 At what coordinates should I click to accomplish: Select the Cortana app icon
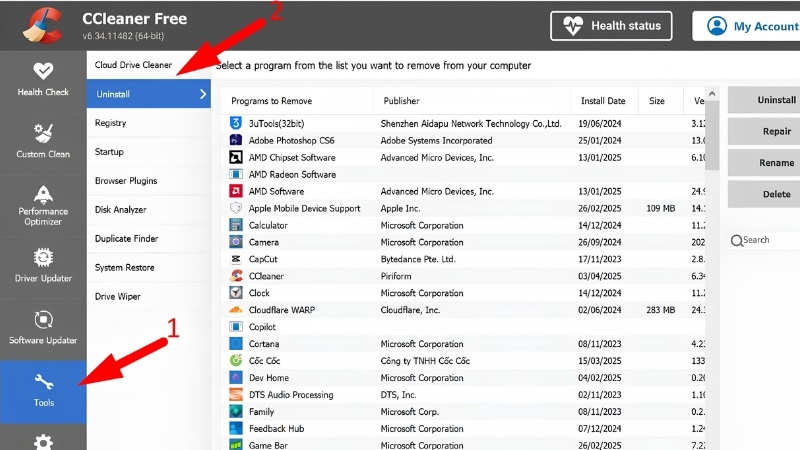point(236,343)
